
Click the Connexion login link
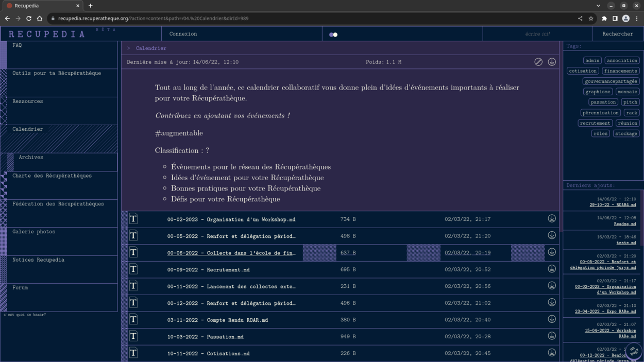(183, 34)
